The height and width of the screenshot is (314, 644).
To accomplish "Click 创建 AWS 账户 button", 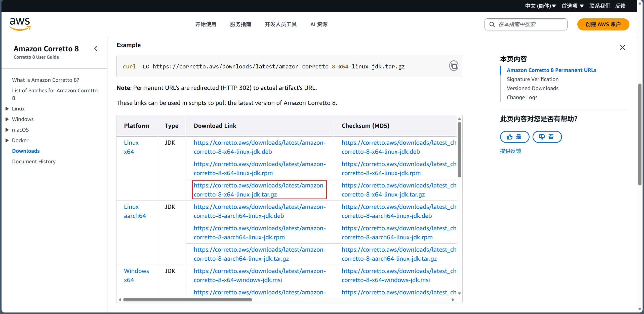I will coord(603,24).
